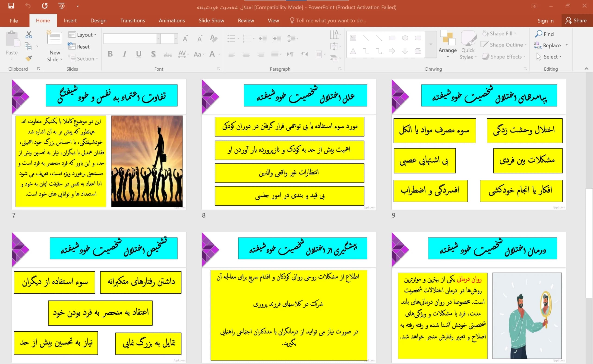Click the Save icon in the title bar
This screenshot has height=364, width=593.
(11, 6)
